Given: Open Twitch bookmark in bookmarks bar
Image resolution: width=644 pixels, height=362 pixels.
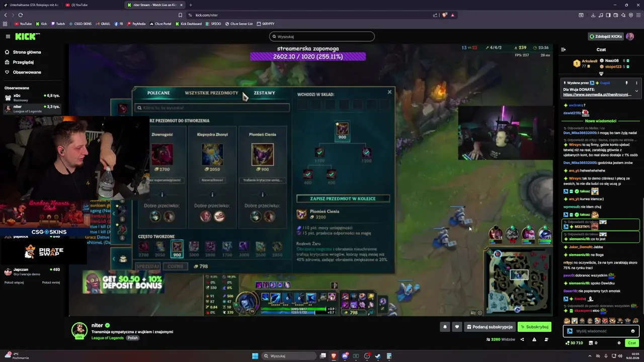Looking at the screenshot, I should (58, 24).
